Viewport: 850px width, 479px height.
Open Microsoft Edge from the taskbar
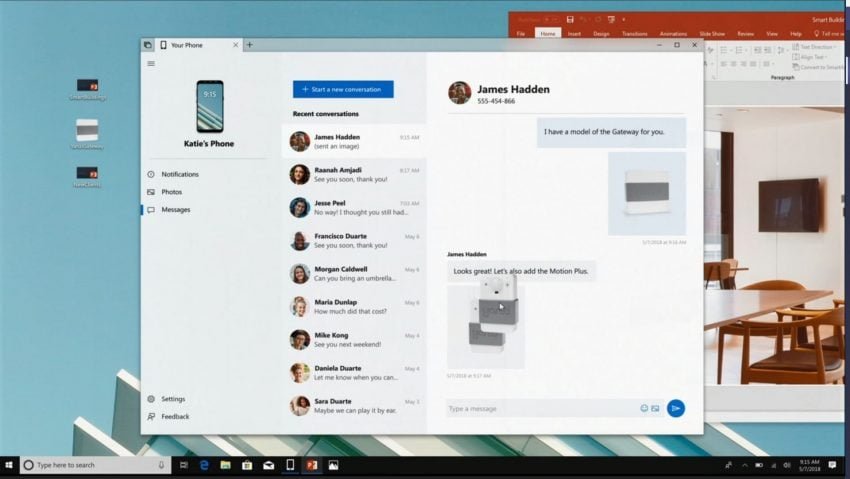pos(204,465)
